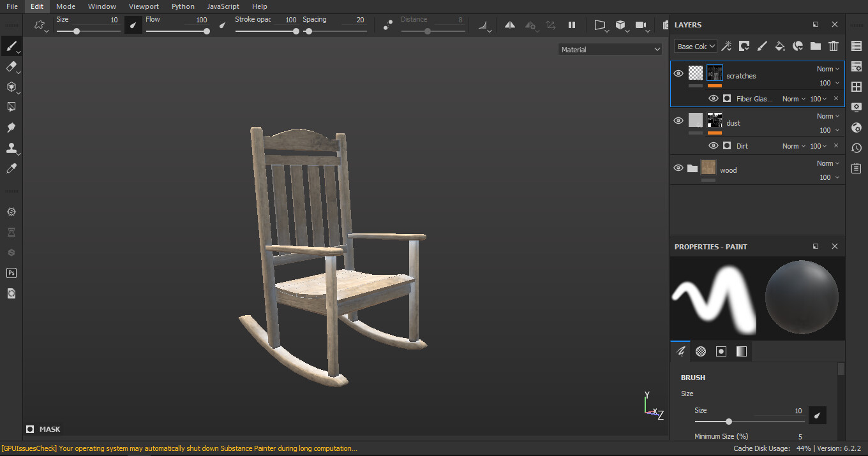Select the Eraser tool

tap(11, 67)
